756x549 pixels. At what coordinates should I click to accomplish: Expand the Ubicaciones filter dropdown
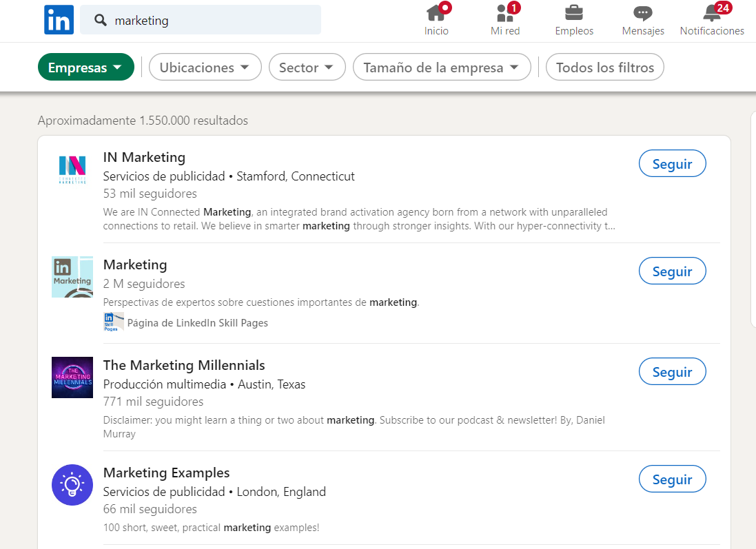tap(205, 67)
